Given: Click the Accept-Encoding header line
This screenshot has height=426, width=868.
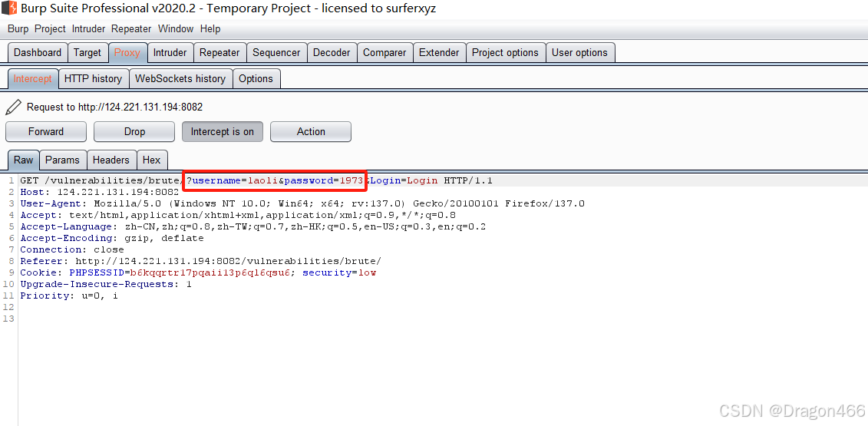Looking at the screenshot, I should (x=112, y=238).
